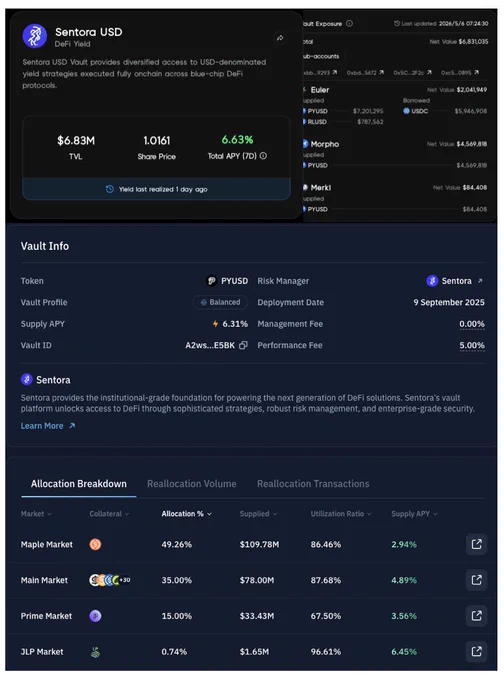Sort by the Market column
The width and height of the screenshot is (504, 680).
click(x=36, y=514)
